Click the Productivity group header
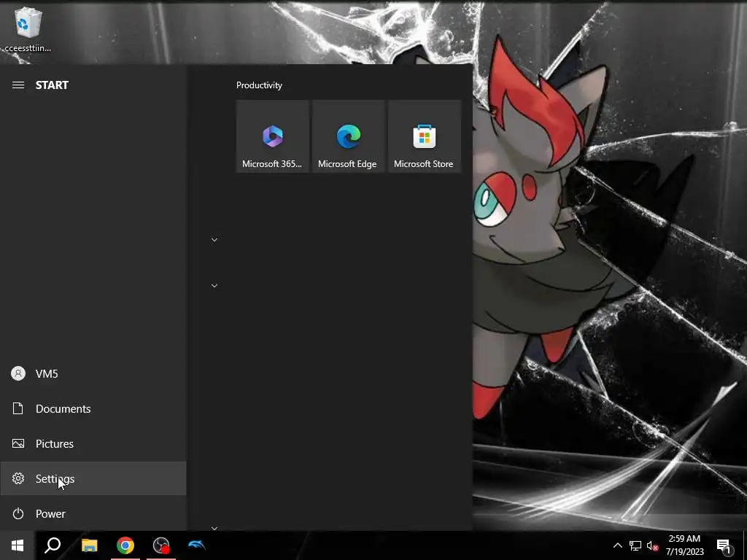The height and width of the screenshot is (560, 747). coord(259,85)
